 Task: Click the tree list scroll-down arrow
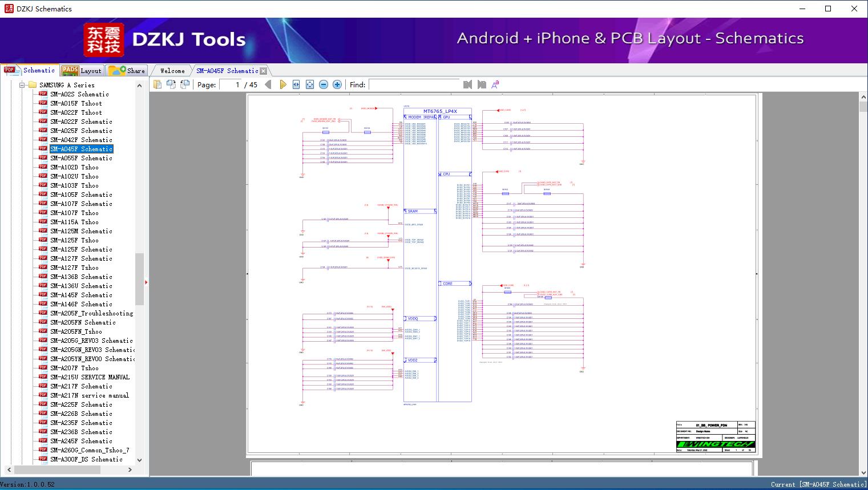(x=139, y=460)
